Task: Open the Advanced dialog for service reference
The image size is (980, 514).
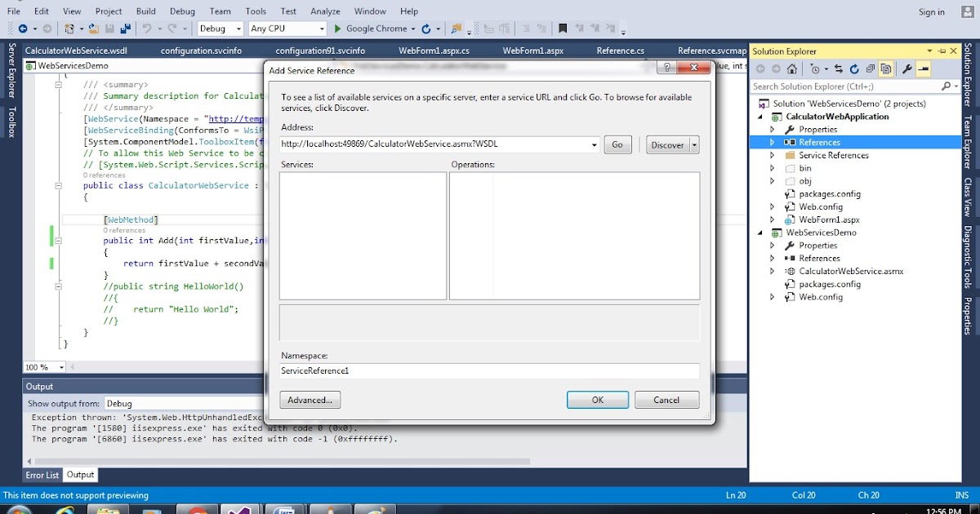Action: (310, 400)
